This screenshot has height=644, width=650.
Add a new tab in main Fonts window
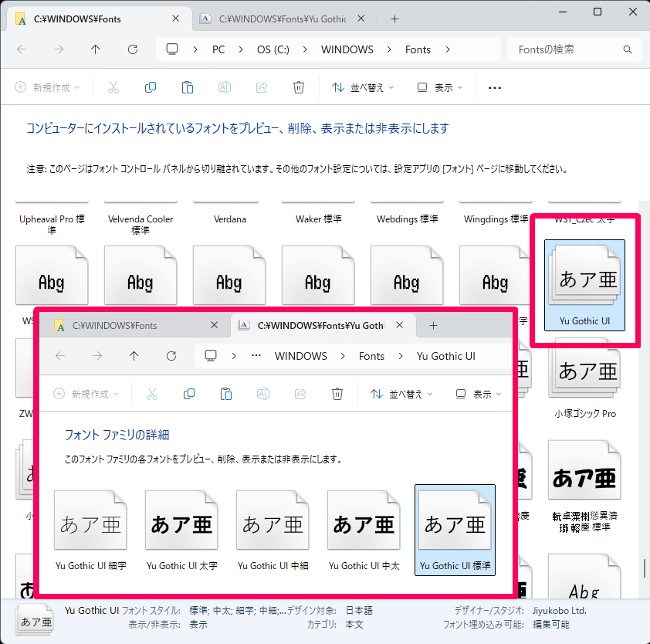tap(395, 19)
